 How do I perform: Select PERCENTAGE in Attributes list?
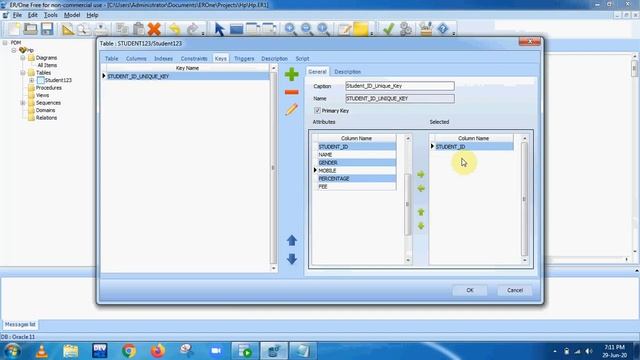coord(356,178)
